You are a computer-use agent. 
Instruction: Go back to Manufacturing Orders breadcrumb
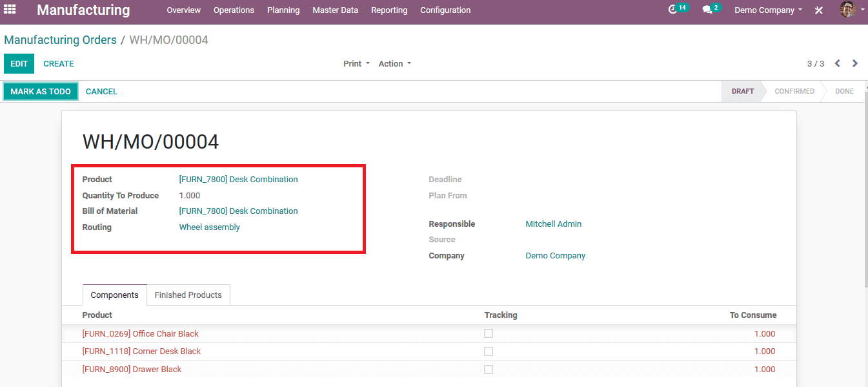tap(60, 40)
